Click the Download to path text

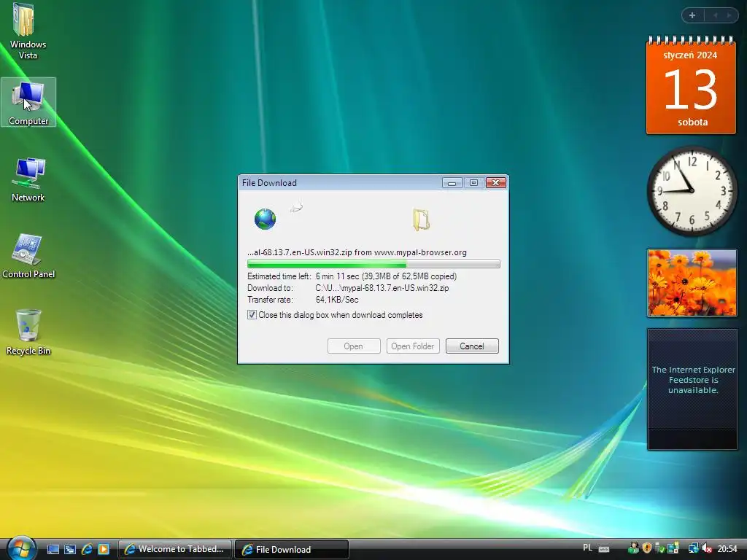382,288
